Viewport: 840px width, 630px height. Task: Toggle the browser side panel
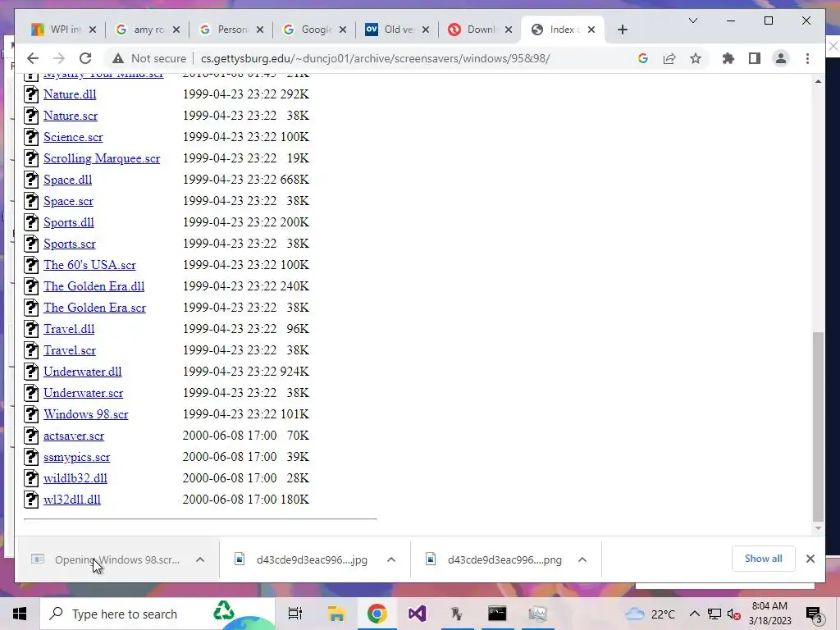(x=755, y=58)
